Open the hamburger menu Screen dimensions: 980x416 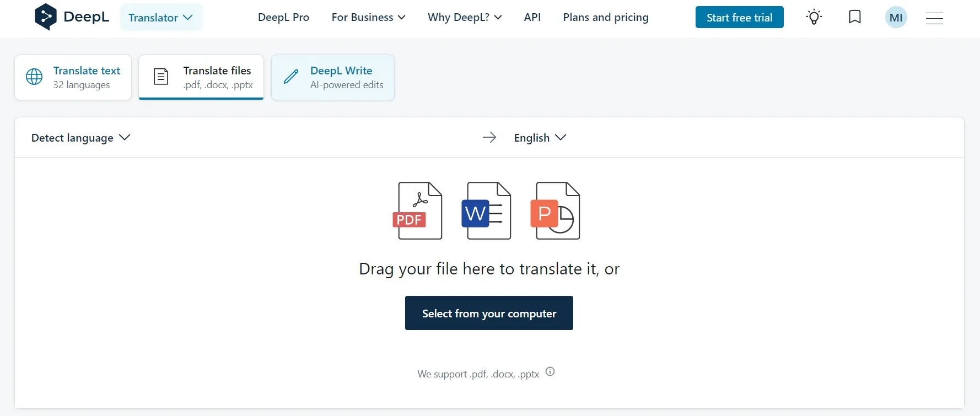point(934,18)
